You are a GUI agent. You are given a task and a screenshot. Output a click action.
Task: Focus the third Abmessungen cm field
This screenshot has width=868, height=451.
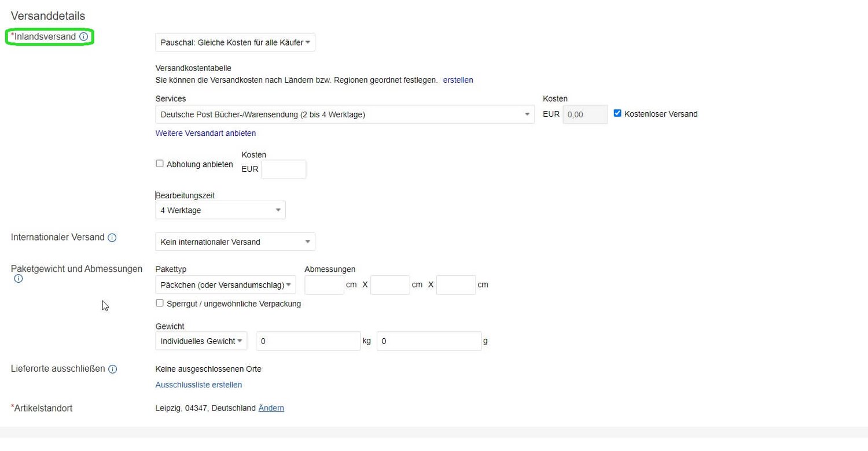(456, 285)
